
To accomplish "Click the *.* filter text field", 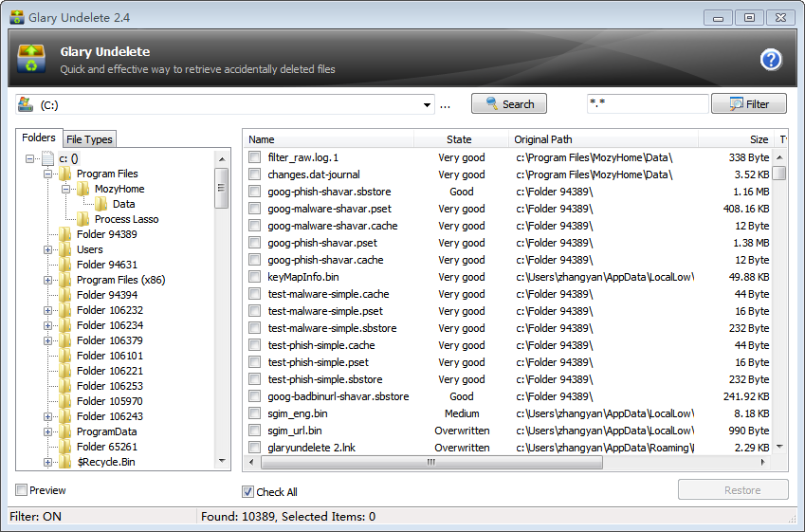I will (646, 104).
